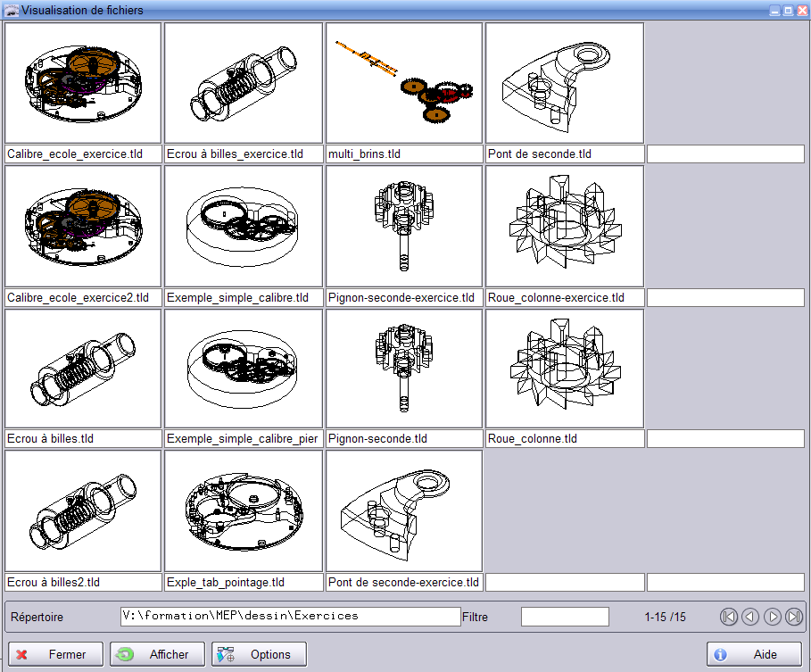Open Aide help button
The height and width of the screenshot is (672, 811).
[x=753, y=654]
